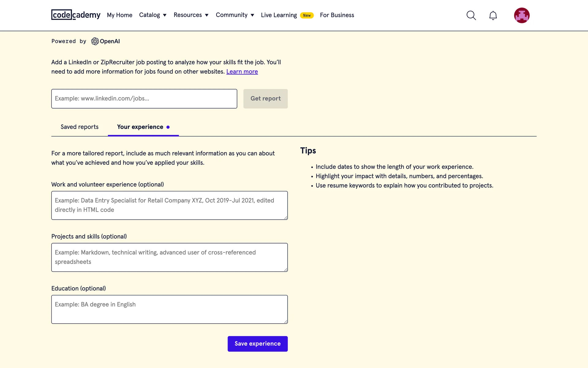Open the user profile avatar
This screenshot has height=368, width=588.
click(522, 15)
